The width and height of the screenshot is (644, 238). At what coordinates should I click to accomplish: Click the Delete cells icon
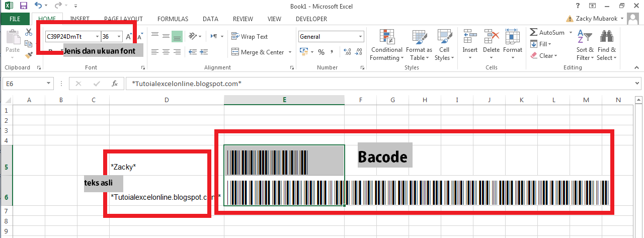[x=491, y=37]
